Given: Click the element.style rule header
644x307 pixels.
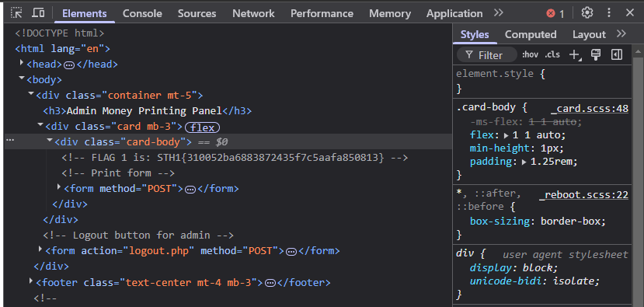Looking at the screenshot, I should coord(500,74).
